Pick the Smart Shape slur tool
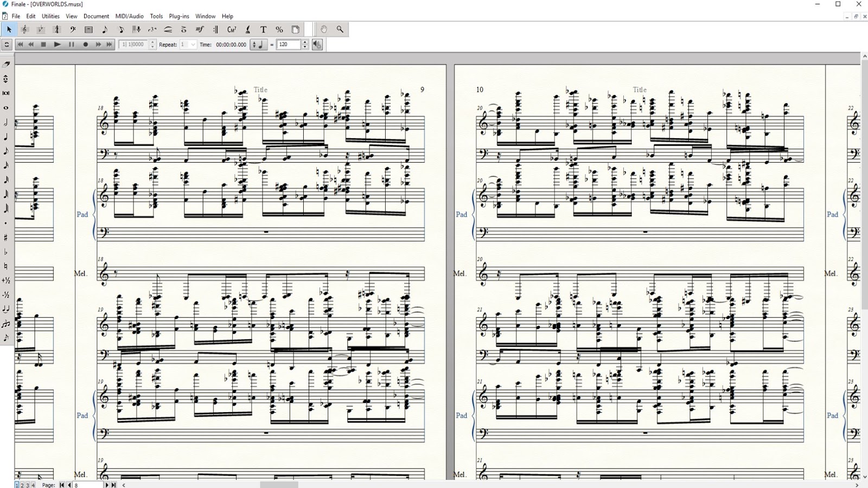This screenshot has width=868, height=488. click(x=168, y=29)
